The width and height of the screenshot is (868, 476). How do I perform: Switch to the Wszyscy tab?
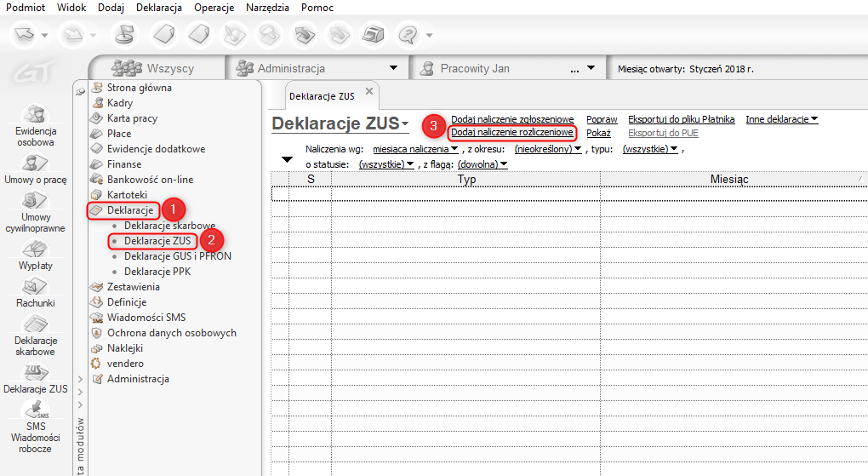tap(157, 68)
